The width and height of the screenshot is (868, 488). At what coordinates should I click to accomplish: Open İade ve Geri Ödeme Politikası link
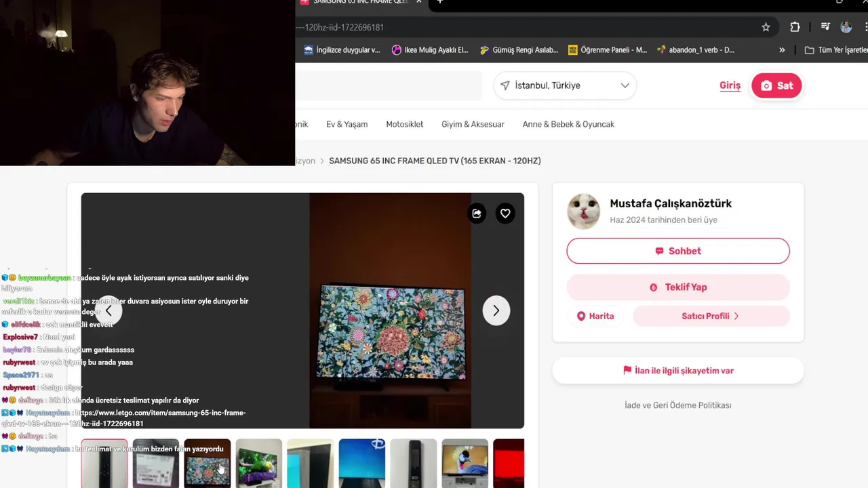678,405
